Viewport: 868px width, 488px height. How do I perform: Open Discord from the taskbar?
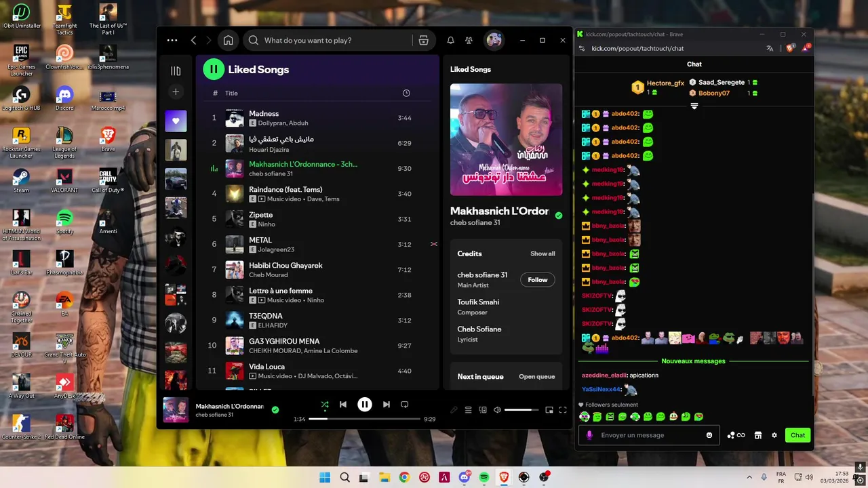click(x=465, y=477)
